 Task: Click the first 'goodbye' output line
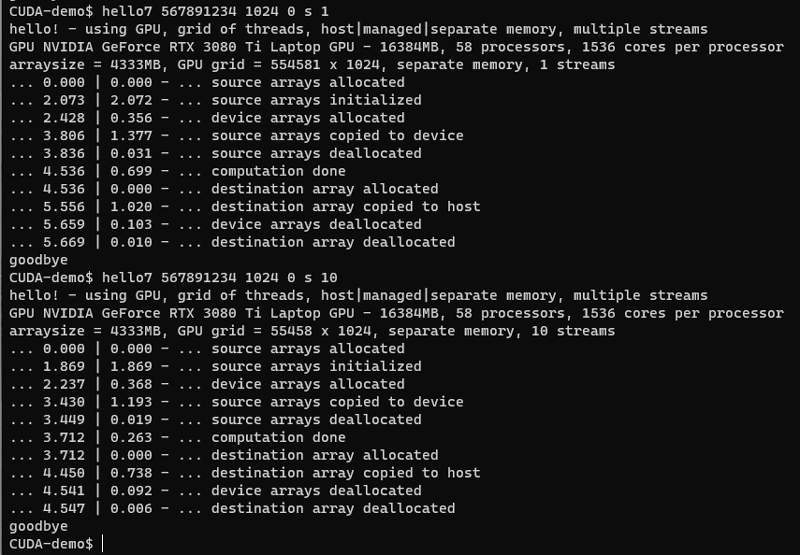pyautogui.click(x=38, y=260)
